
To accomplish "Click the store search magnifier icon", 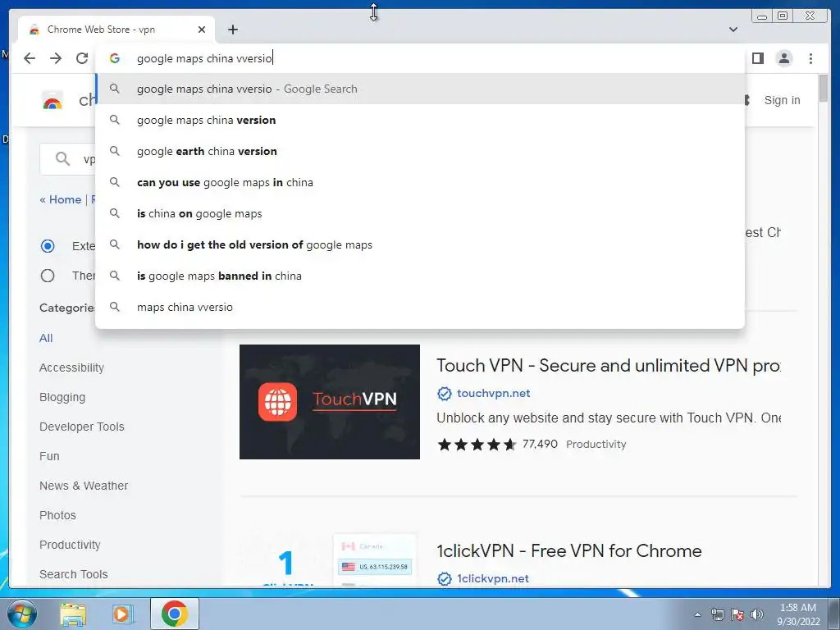I will 62,159.
